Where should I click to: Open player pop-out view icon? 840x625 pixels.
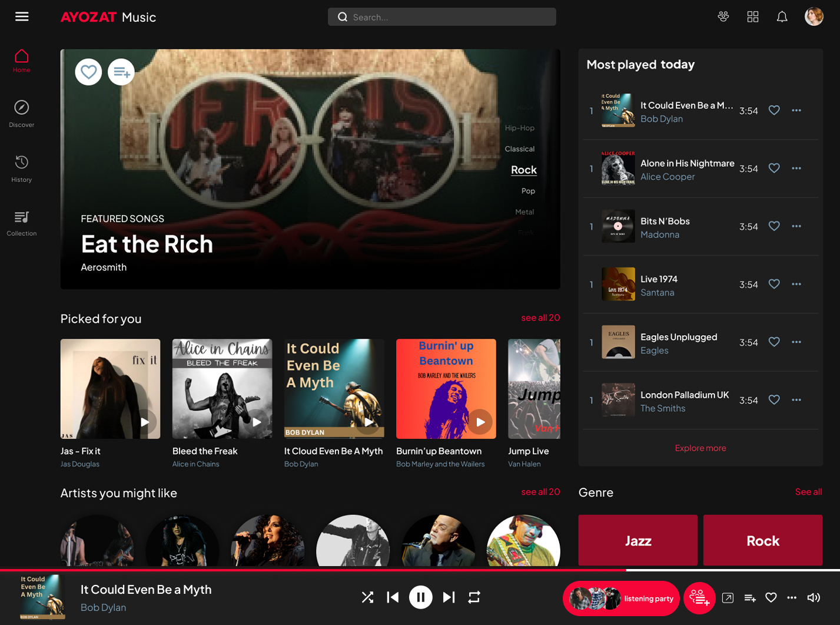(x=728, y=598)
